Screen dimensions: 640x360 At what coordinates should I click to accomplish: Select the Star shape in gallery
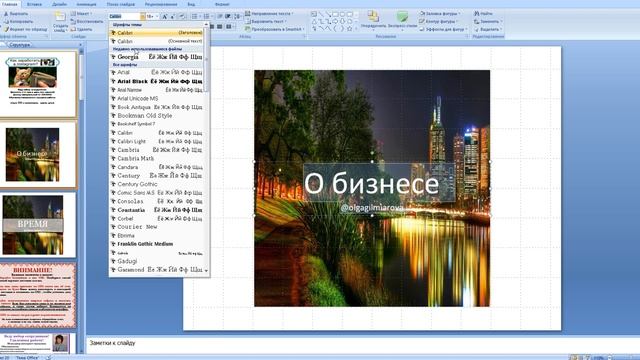(x=349, y=29)
